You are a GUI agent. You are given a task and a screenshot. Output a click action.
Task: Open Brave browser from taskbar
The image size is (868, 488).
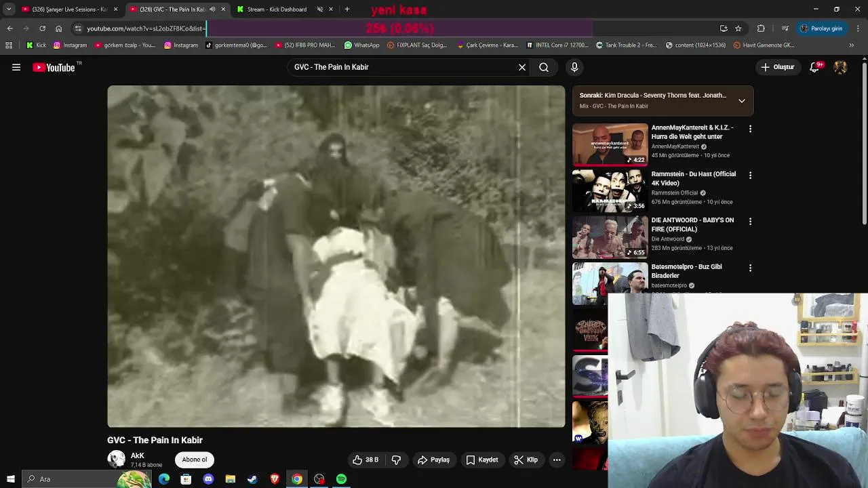point(275,479)
